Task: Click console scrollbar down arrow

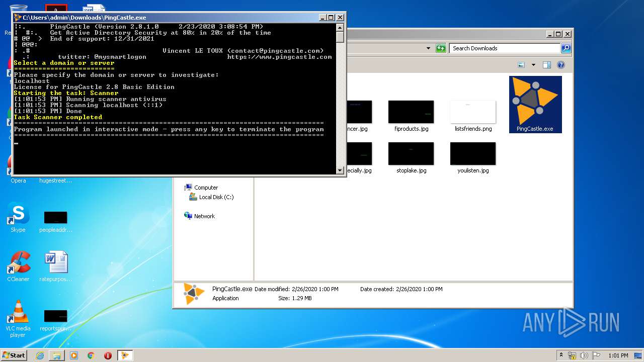Action: 340,170
